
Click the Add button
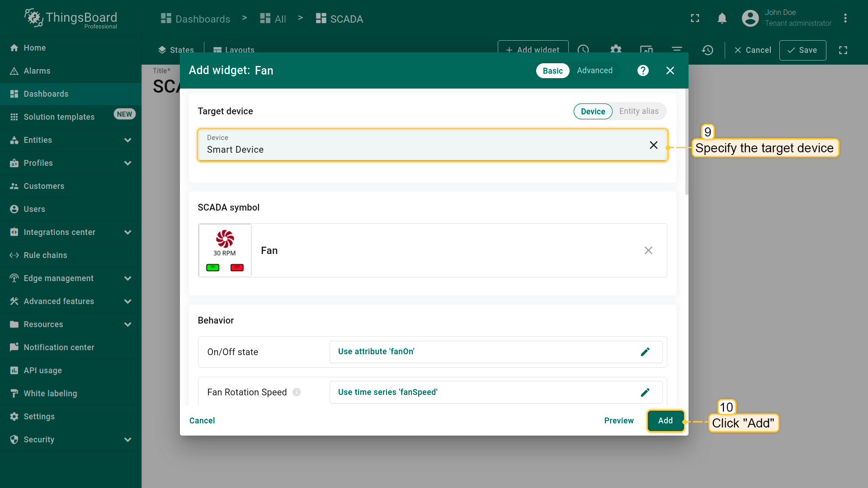pyautogui.click(x=665, y=421)
